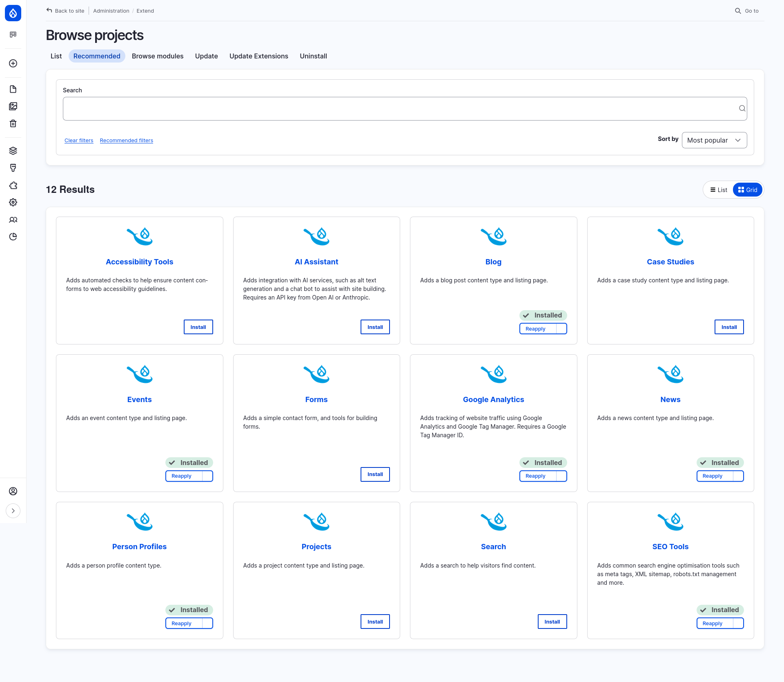Screen dimensions: 784x682
Task: Open the Content document icon in sidebar
Action: [13, 89]
